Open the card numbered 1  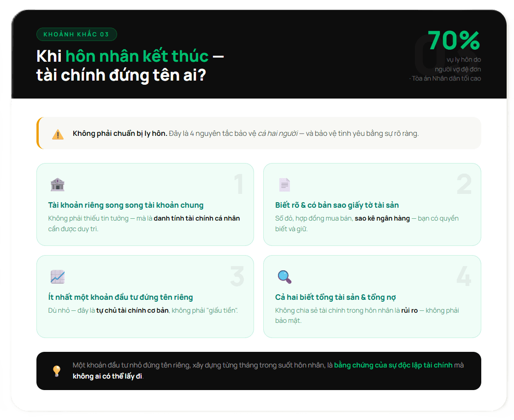(145, 204)
